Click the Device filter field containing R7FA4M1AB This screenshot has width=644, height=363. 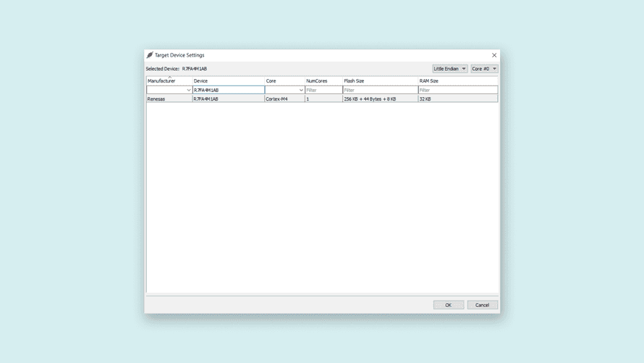pos(228,90)
